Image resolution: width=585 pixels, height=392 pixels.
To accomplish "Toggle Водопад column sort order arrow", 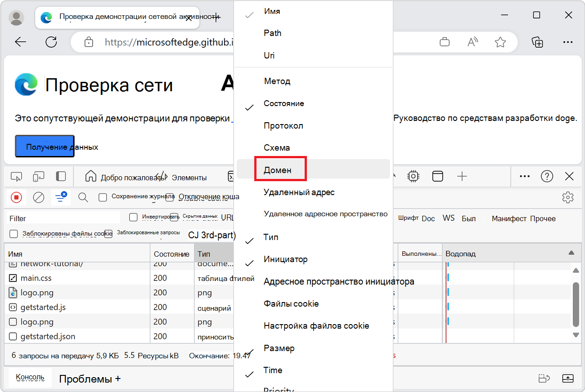I will pyautogui.click(x=571, y=253).
